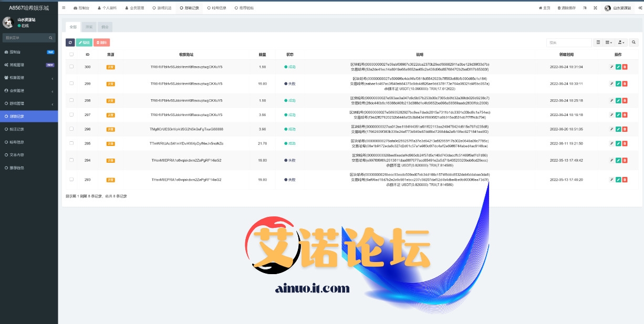Open the export data dropdown

point(621,43)
